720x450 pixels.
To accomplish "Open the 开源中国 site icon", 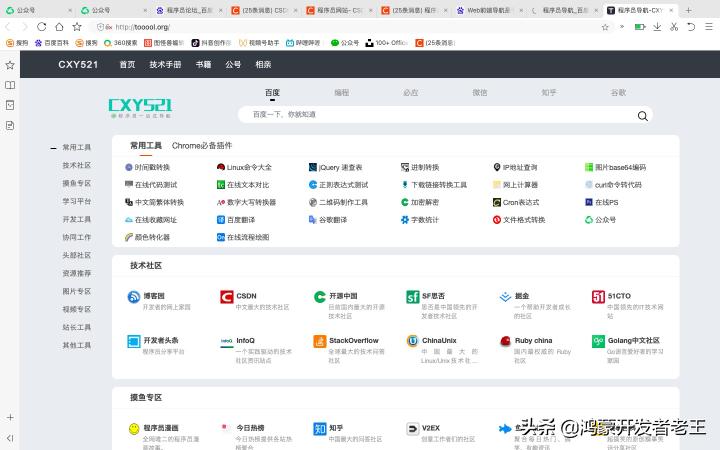I will [320, 297].
